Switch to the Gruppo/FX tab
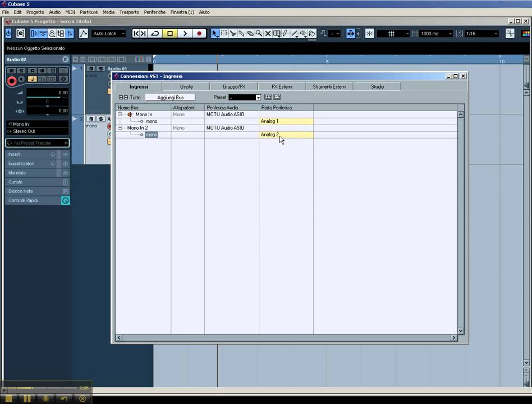The image size is (532, 404). pyautogui.click(x=234, y=87)
